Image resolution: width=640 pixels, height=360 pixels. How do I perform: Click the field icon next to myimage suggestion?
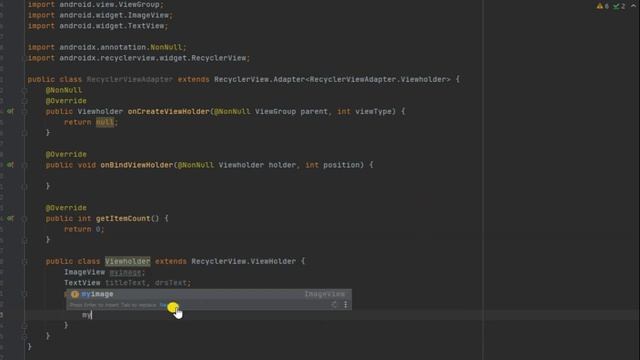coord(75,294)
